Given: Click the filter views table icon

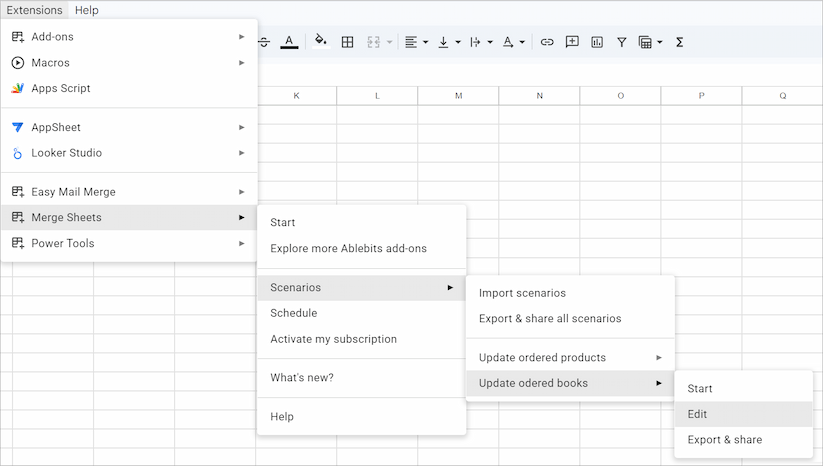Looking at the screenshot, I should [x=645, y=42].
